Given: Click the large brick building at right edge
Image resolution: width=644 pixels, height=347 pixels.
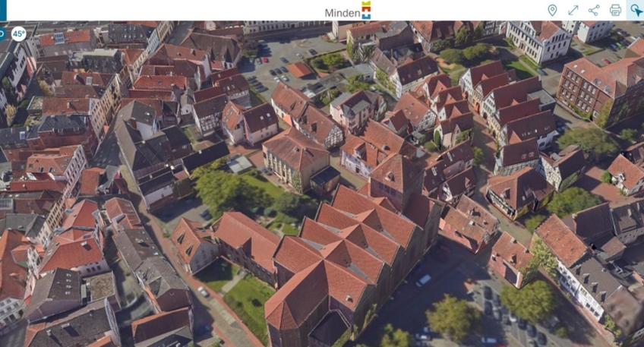Looking at the screenshot, I should tap(600, 87).
